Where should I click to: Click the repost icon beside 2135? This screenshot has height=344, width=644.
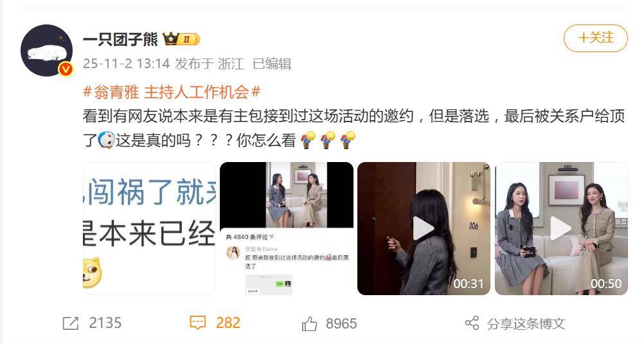tap(70, 323)
